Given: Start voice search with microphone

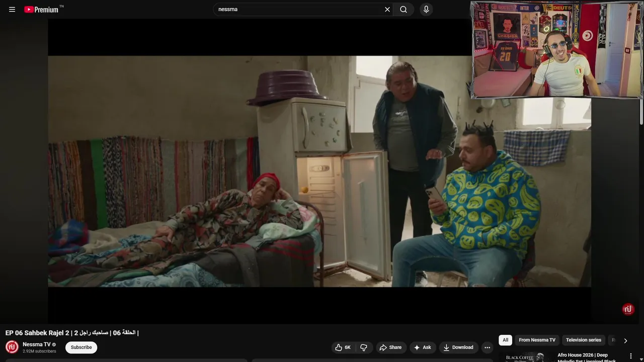Looking at the screenshot, I should tap(426, 10).
